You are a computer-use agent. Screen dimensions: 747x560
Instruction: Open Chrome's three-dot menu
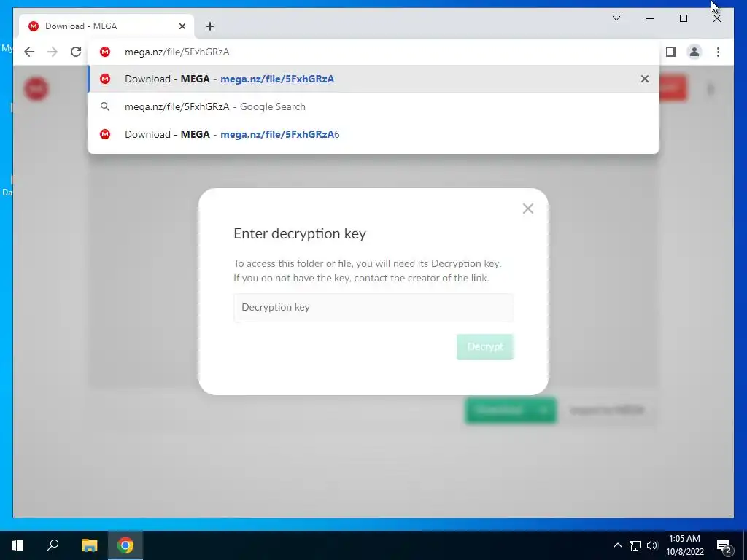point(718,52)
